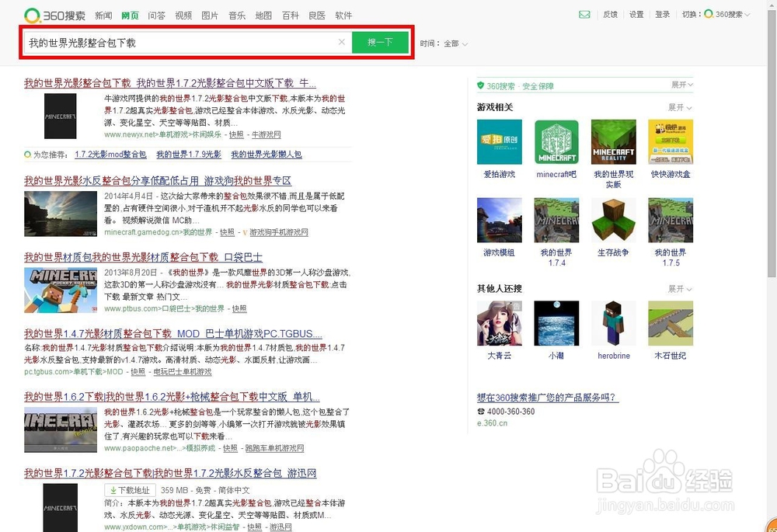Open the 大青云 image
This screenshot has width=777, height=532.
tap(499, 323)
